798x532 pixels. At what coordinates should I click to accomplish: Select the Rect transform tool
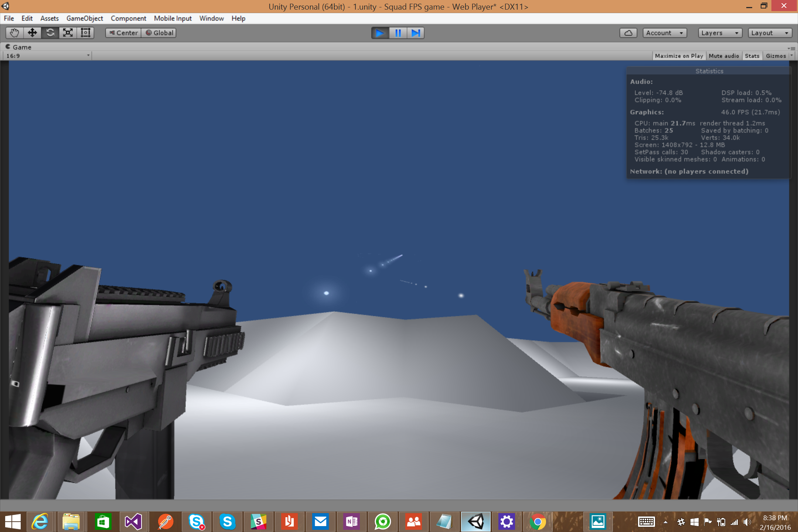coord(85,33)
